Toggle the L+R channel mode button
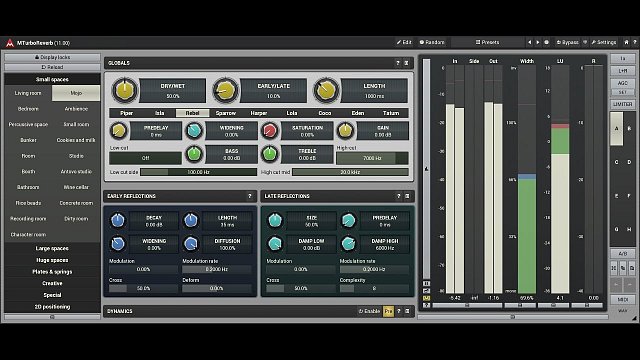640x360 pixels. click(622, 71)
